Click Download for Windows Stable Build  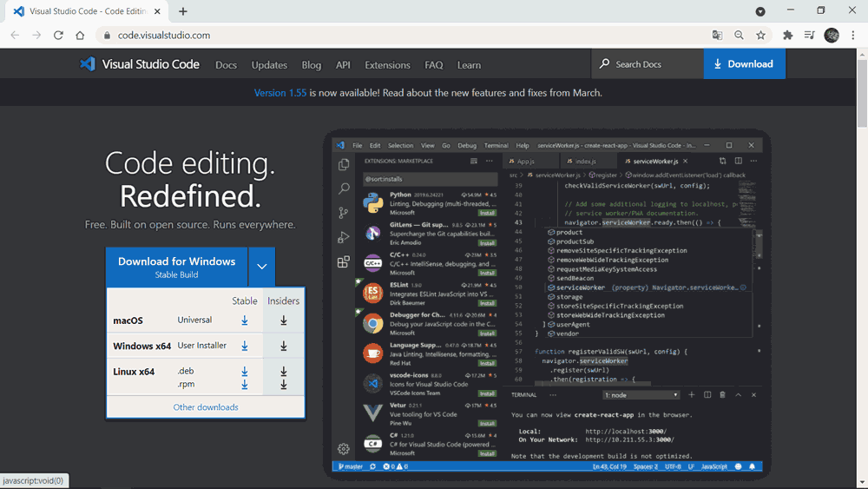coord(176,267)
